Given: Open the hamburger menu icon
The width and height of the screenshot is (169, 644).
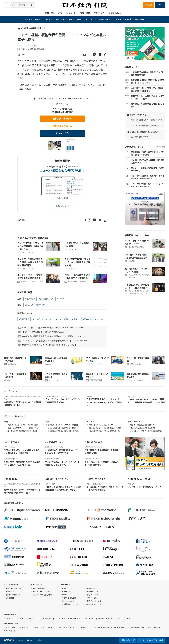Looking at the screenshot, I should point(7,5).
